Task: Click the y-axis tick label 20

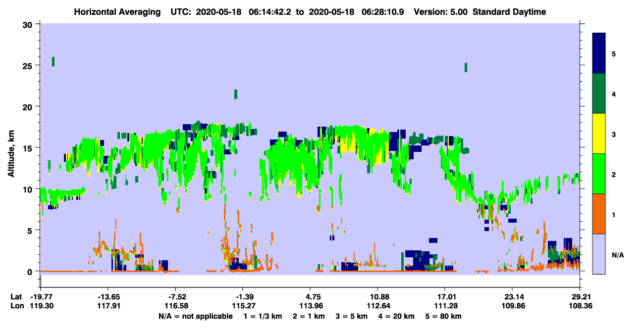Action: [x=28, y=106]
